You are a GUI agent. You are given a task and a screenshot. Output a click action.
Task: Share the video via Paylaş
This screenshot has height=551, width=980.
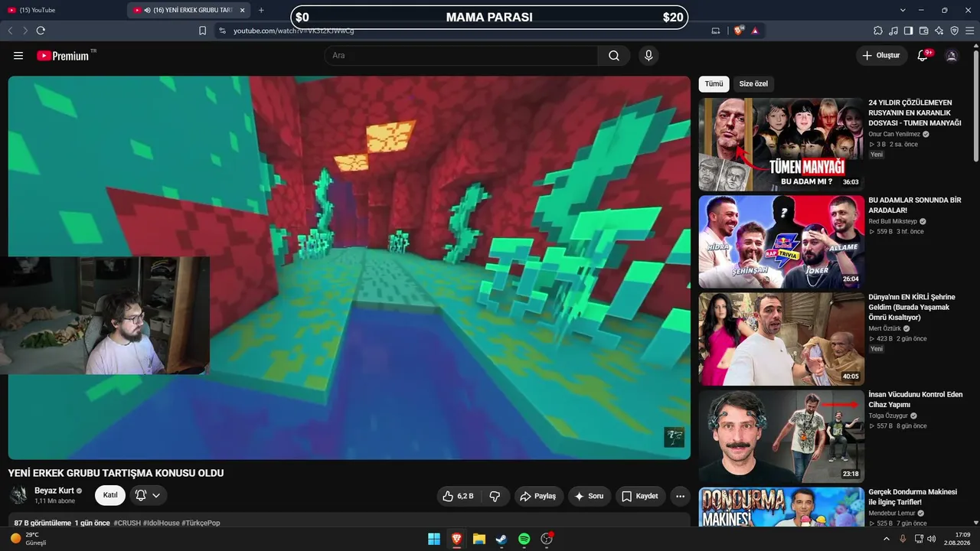[538, 496]
